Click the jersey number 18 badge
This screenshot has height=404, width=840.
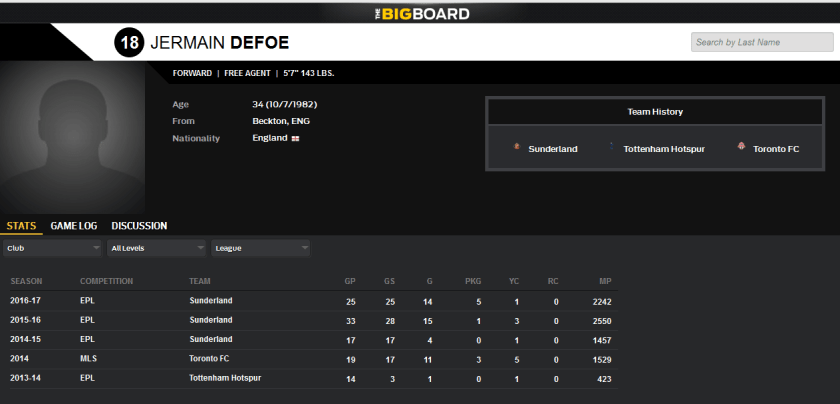pos(129,42)
